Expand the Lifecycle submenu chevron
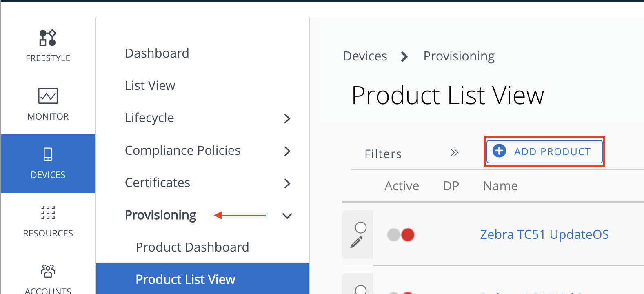 [x=287, y=118]
